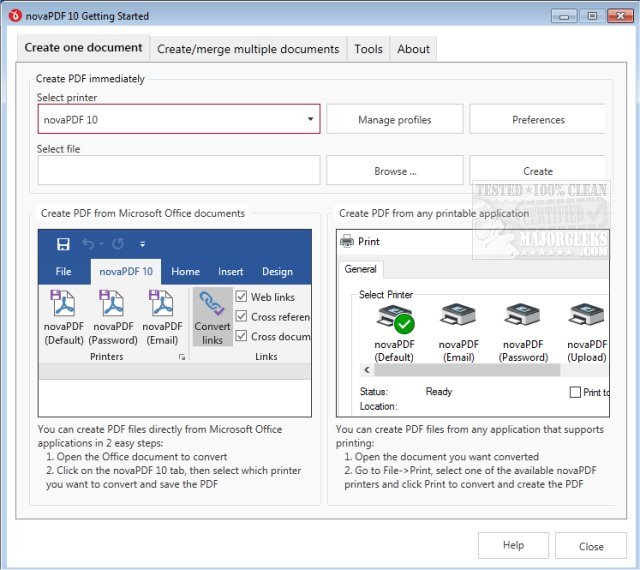Open the Tools tab
The image size is (640, 570).
click(x=368, y=49)
